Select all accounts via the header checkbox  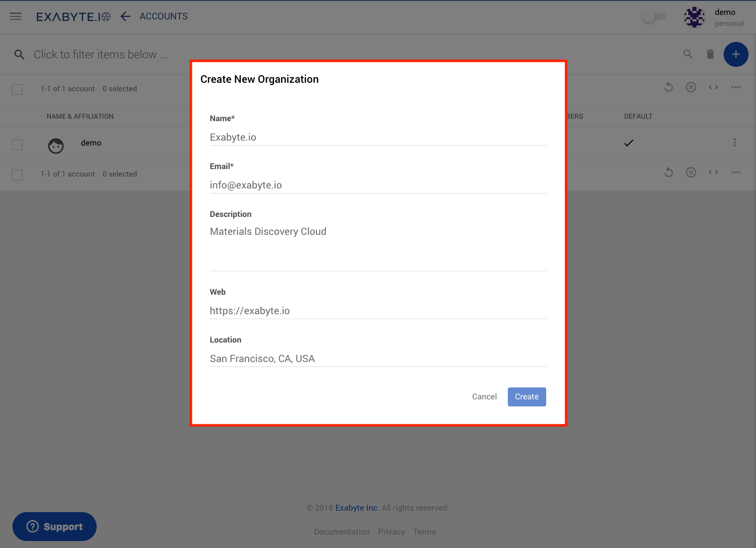tap(17, 89)
